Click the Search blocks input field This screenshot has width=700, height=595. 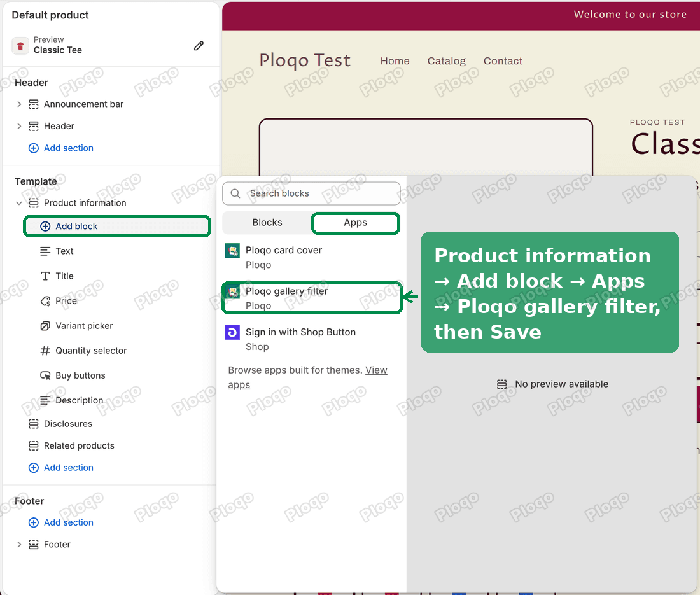[x=311, y=193]
